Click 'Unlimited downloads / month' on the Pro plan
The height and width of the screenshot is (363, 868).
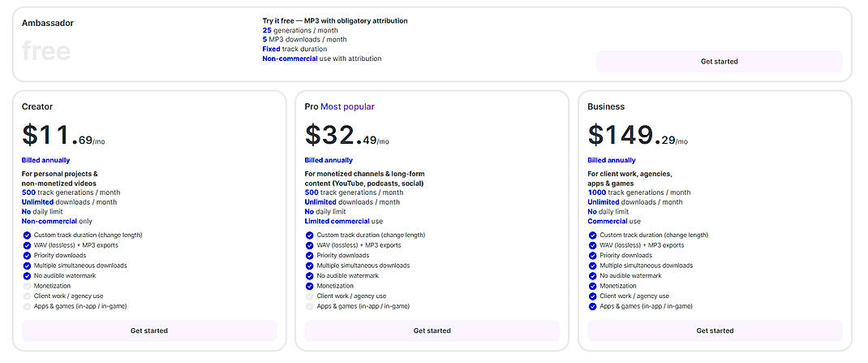(x=352, y=202)
